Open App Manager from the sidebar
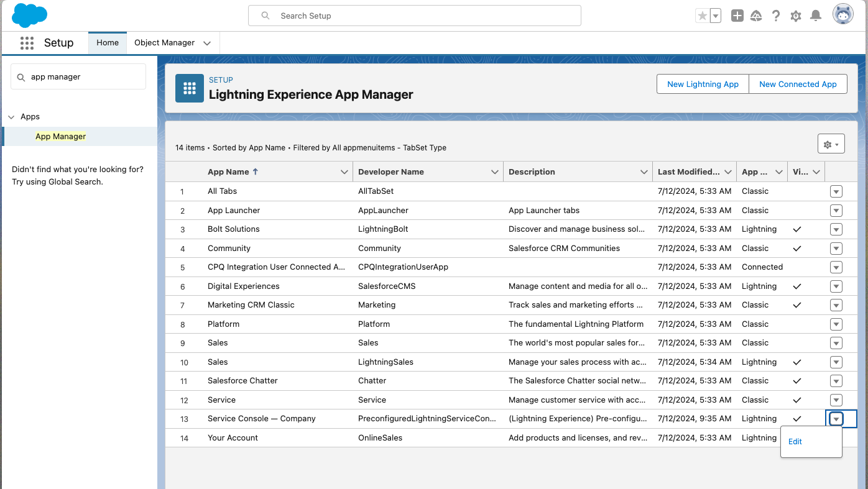 coord(60,136)
